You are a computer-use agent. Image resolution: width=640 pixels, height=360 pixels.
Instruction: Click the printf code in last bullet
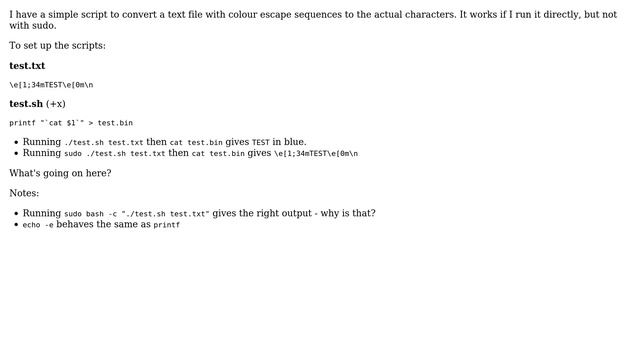pyautogui.click(x=167, y=225)
